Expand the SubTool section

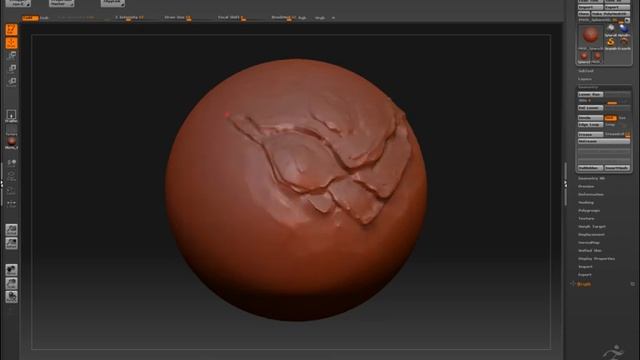click(586, 71)
